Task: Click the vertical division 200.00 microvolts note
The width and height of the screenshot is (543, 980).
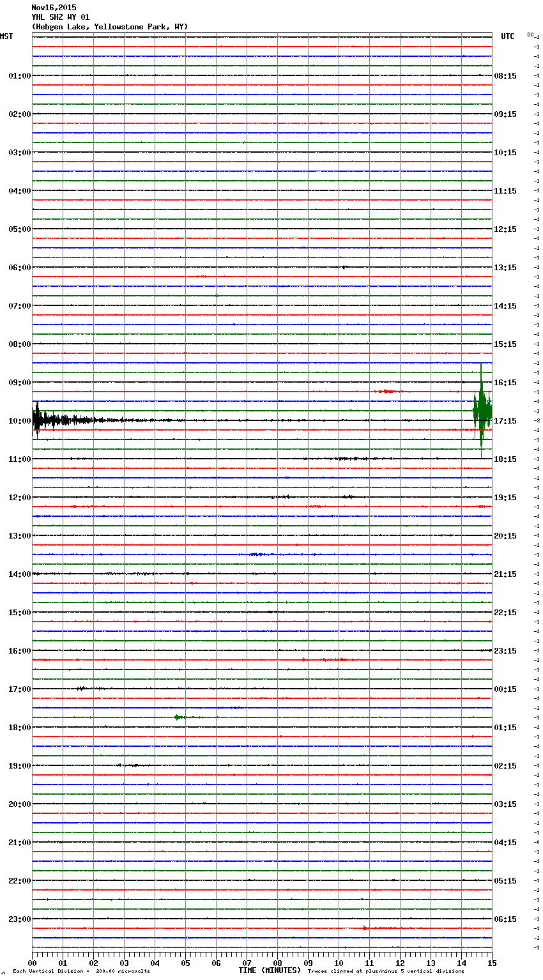Action: (x=81, y=972)
